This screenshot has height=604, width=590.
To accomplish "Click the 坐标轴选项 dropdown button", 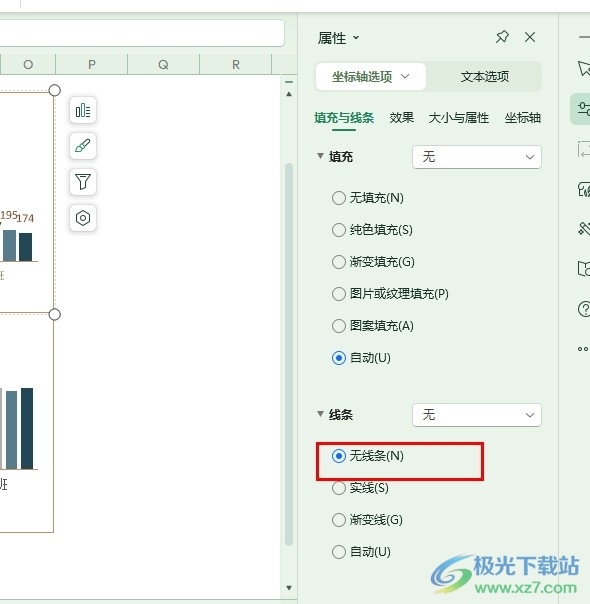I will [x=370, y=77].
